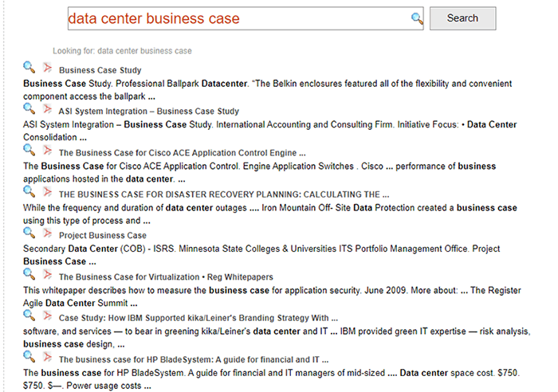Click magnifier icon beside IBM kika/Leiner case study
558x392 pixels.
click(29, 316)
